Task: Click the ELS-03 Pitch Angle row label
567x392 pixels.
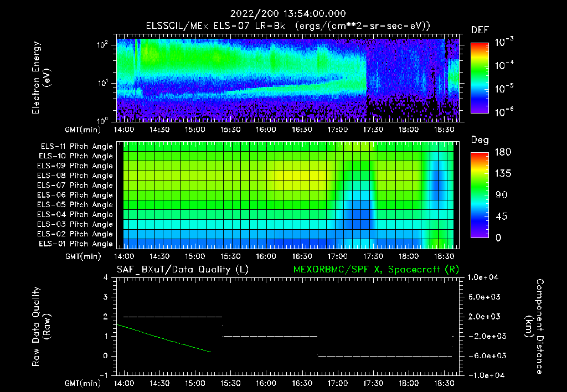Action: tap(75, 225)
